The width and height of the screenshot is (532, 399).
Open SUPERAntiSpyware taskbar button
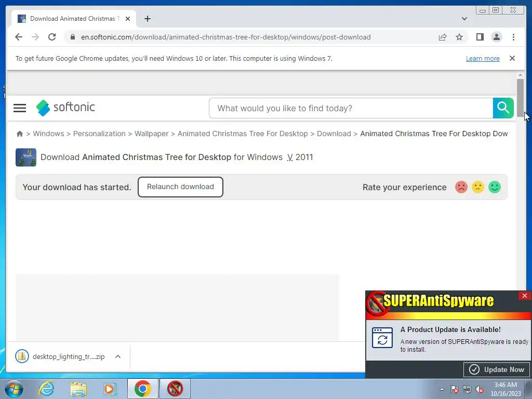[x=175, y=389]
